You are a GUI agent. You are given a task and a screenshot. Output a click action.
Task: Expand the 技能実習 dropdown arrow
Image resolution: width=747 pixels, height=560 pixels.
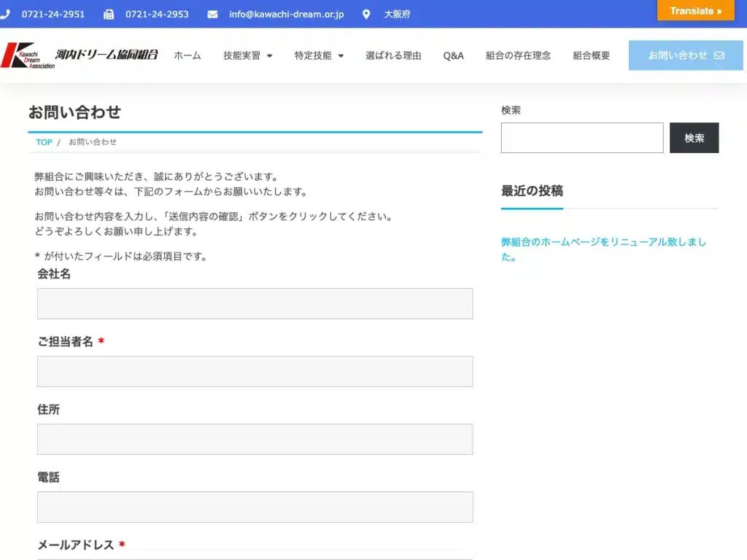270,55
